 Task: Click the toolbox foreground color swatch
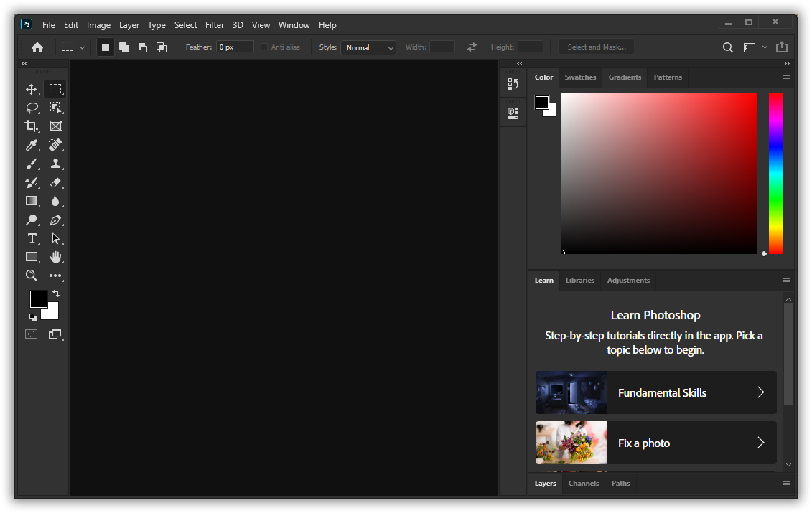pyautogui.click(x=38, y=298)
